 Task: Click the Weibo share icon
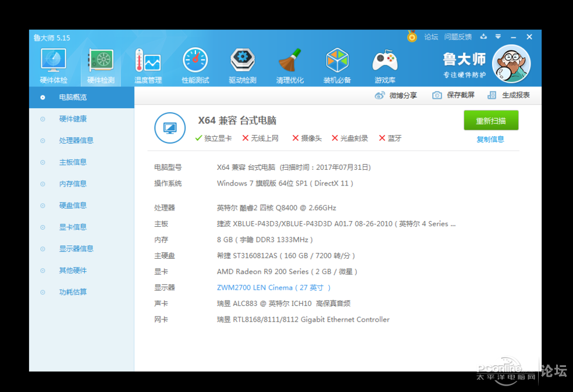[380, 95]
